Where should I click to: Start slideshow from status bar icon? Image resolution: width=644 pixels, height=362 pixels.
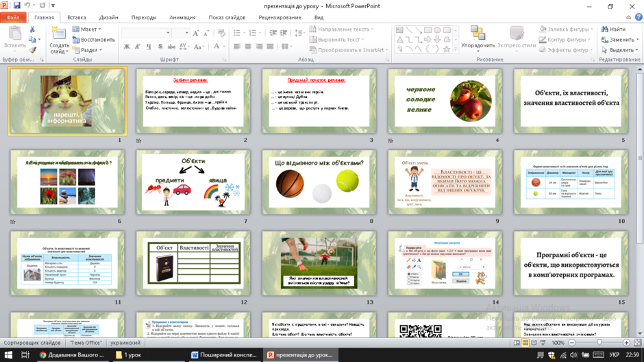tap(543, 343)
